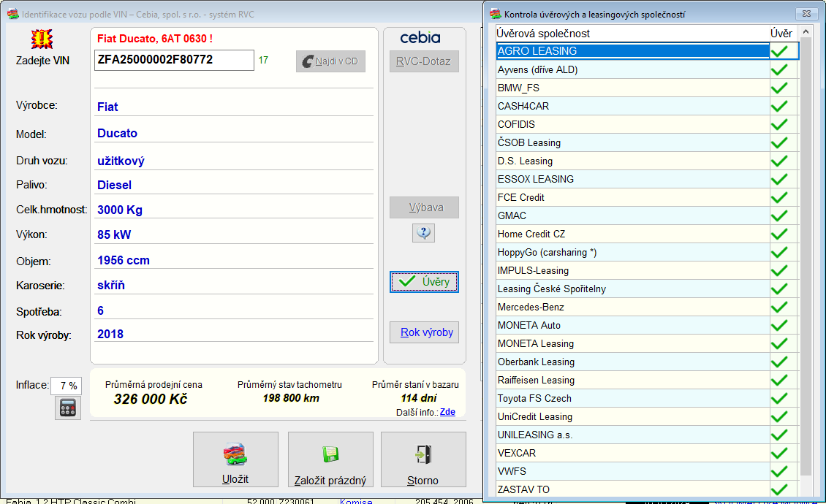Click the question mark help icon button

coord(423,232)
